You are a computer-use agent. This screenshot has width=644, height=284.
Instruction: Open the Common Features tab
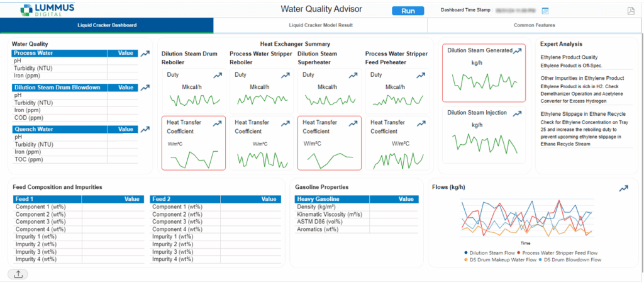[535, 25]
